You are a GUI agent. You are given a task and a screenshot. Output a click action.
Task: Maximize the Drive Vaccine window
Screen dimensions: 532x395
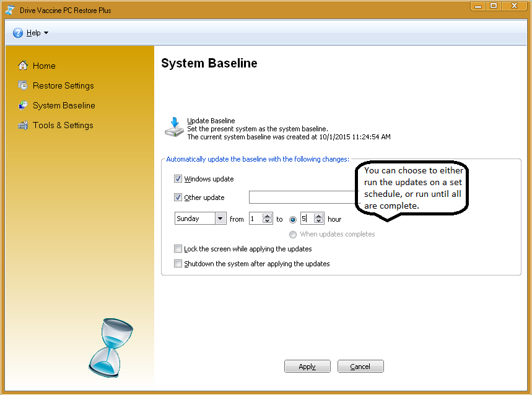(494, 6)
